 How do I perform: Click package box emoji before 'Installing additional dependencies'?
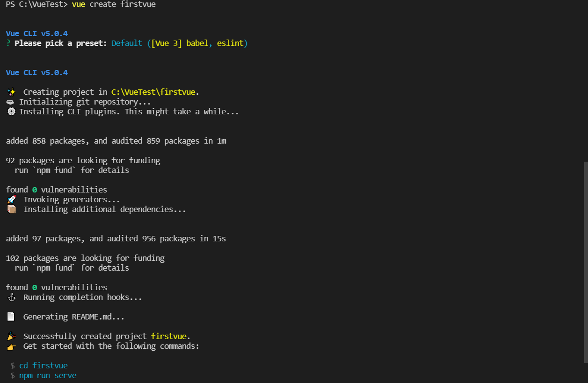pyautogui.click(x=12, y=209)
